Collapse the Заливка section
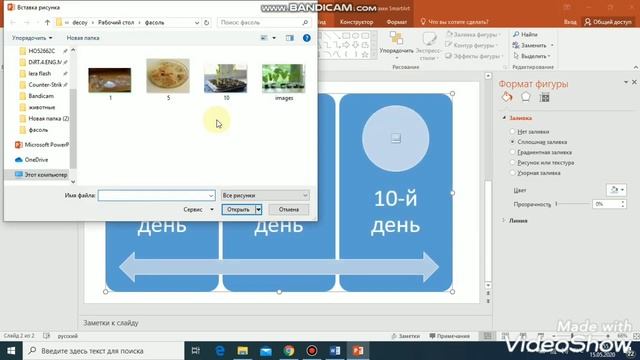This screenshot has height=360, width=640. tap(504, 118)
